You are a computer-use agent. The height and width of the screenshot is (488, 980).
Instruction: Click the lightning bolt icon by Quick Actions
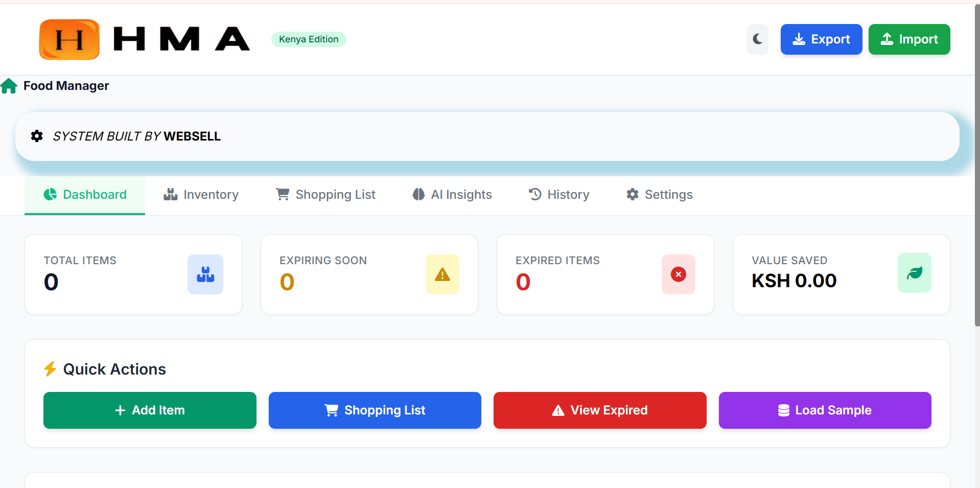(x=50, y=369)
